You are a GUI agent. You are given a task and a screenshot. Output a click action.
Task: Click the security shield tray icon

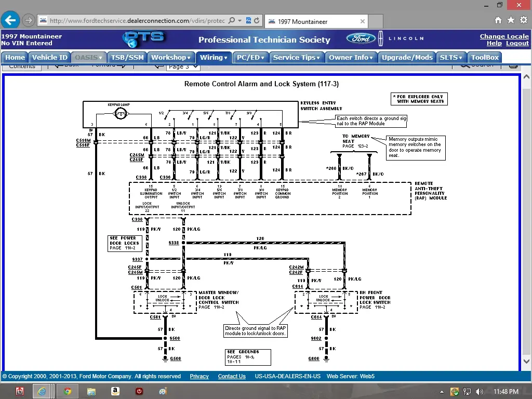tap(455, 392)
